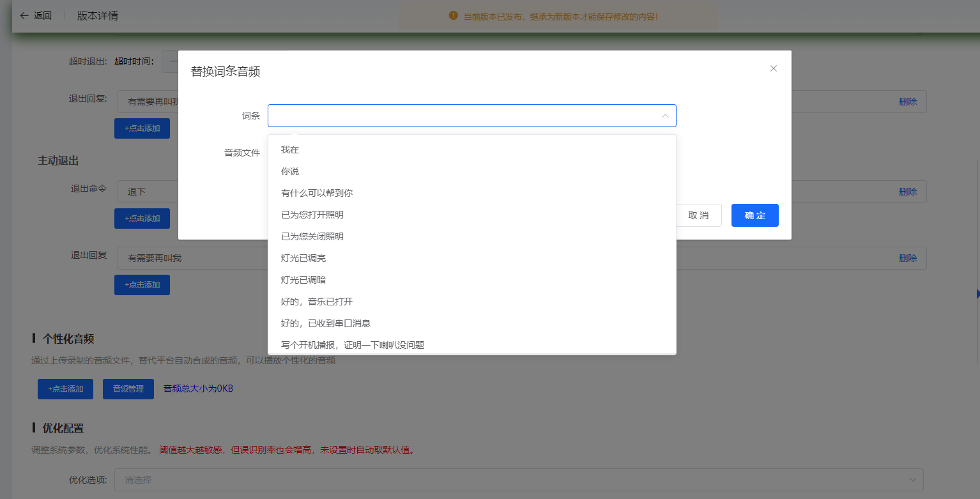Image resolution: width=980 pixels, height=499 pixels.
Task: Click 确定 to confirm the replacement
Action: [x=754, y=215]
